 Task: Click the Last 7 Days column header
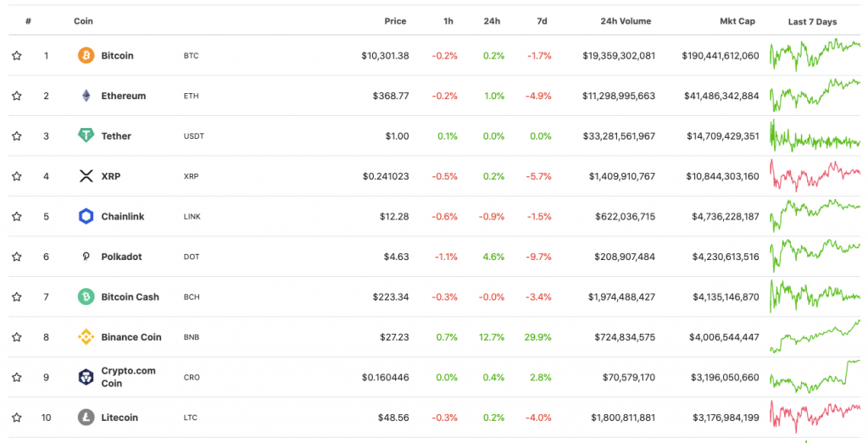(813, 21)
